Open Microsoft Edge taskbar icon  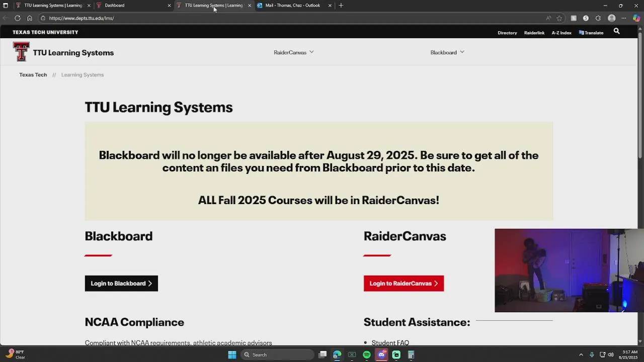coord(337,355)
